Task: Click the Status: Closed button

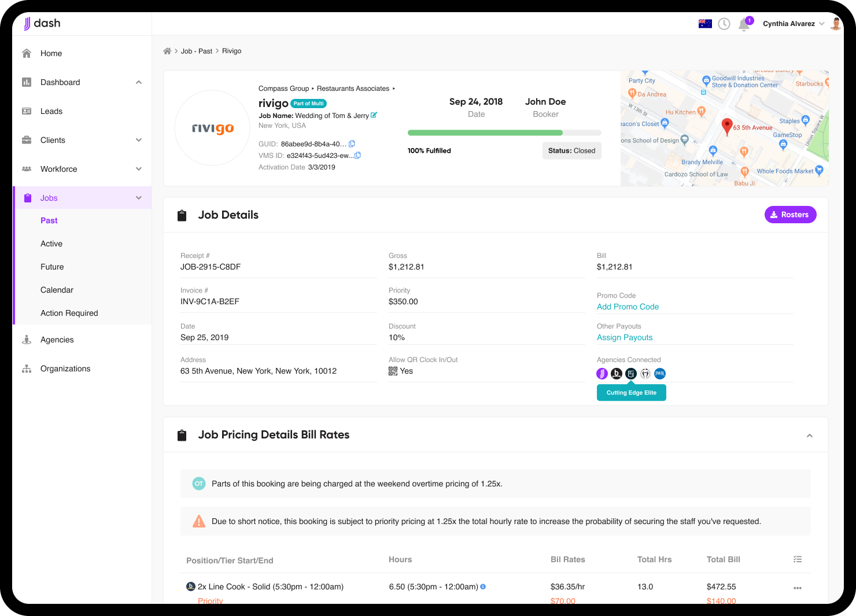Action: 571,150
